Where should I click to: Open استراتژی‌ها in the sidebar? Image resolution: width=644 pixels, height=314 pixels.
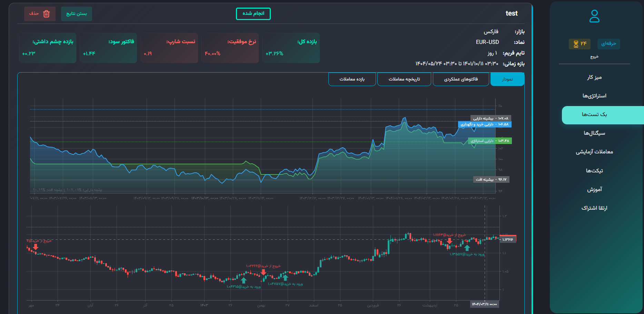(x=594, y=96)
